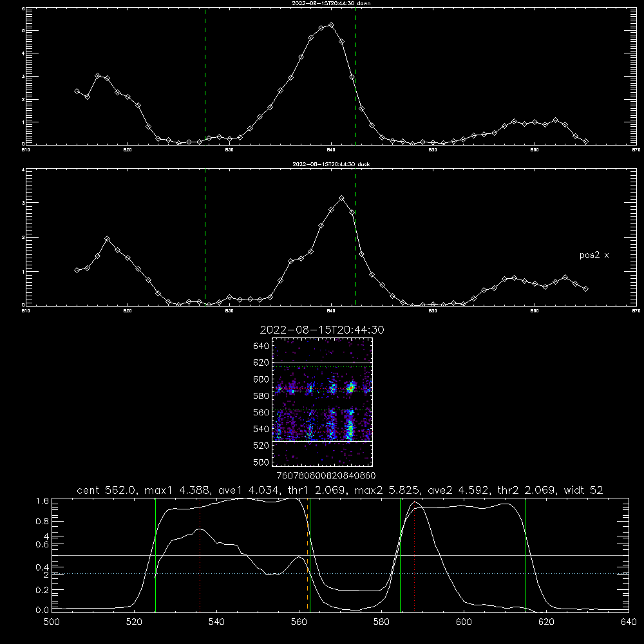Click the '620' y-axis label beside spectral image
Image resolution: width=644 pixels, height=644 pixels.
coord(261,363)
